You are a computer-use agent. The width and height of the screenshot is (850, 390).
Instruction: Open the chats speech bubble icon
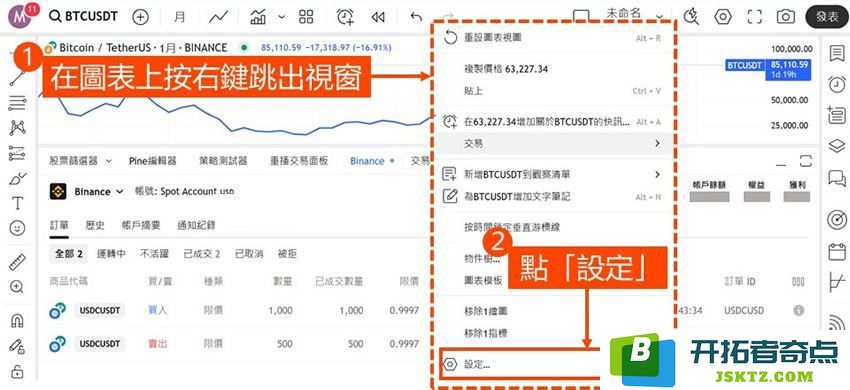coord(837,177)
